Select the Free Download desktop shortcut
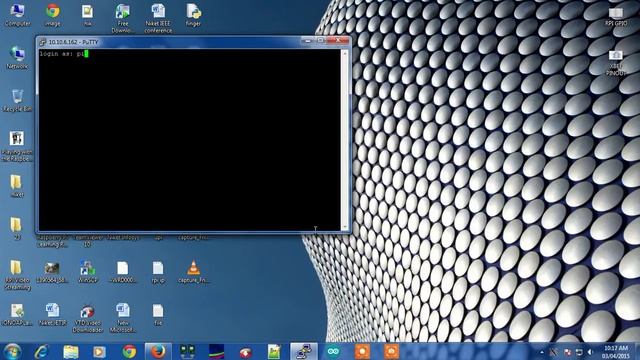Screen dimensions: 640x360 pos(122,19)
